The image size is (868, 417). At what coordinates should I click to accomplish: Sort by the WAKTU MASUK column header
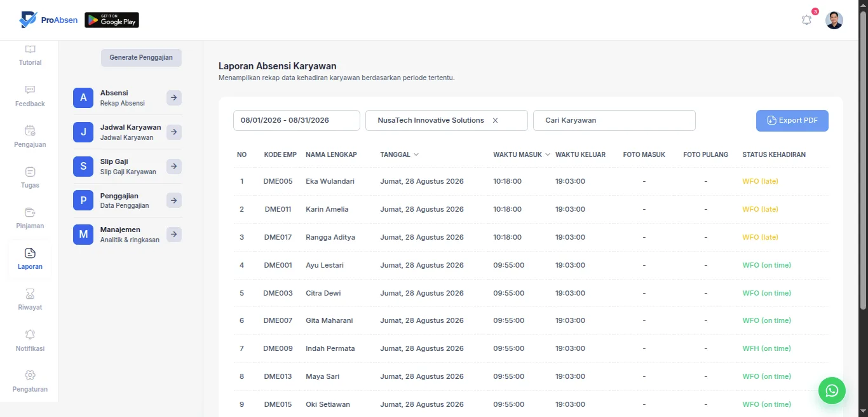(x=522, y=154)
